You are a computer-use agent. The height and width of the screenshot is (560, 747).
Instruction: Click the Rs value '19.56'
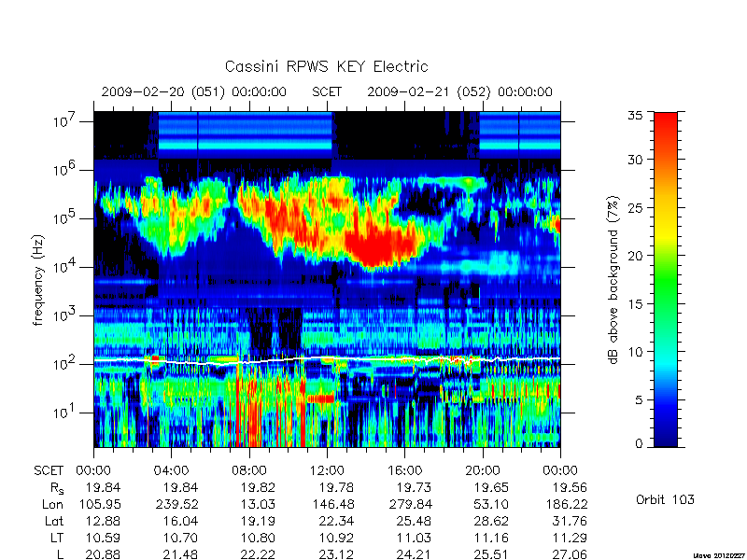pos(570,488)
